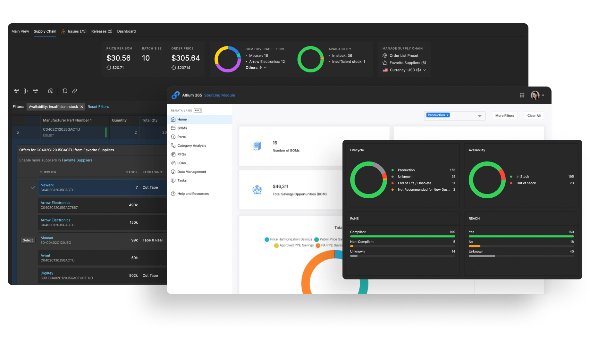Click the green dot beside Production in Lifecycle

click(x=392, y=170)
